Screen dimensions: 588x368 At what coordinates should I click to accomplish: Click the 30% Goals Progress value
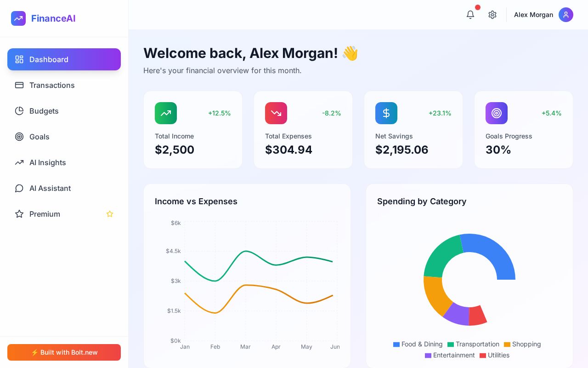point(498,149)
